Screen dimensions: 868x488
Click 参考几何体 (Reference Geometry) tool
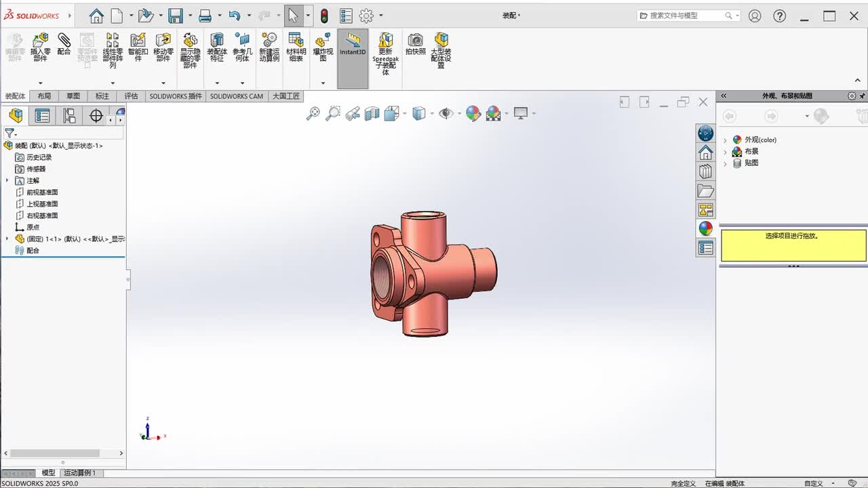point(242,47)
